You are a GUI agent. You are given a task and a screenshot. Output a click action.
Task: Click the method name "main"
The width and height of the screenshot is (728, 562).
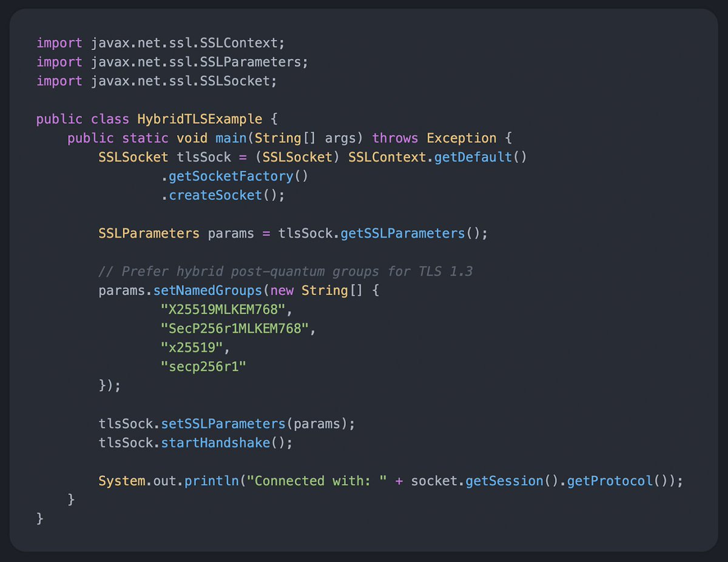click(231, 138)
